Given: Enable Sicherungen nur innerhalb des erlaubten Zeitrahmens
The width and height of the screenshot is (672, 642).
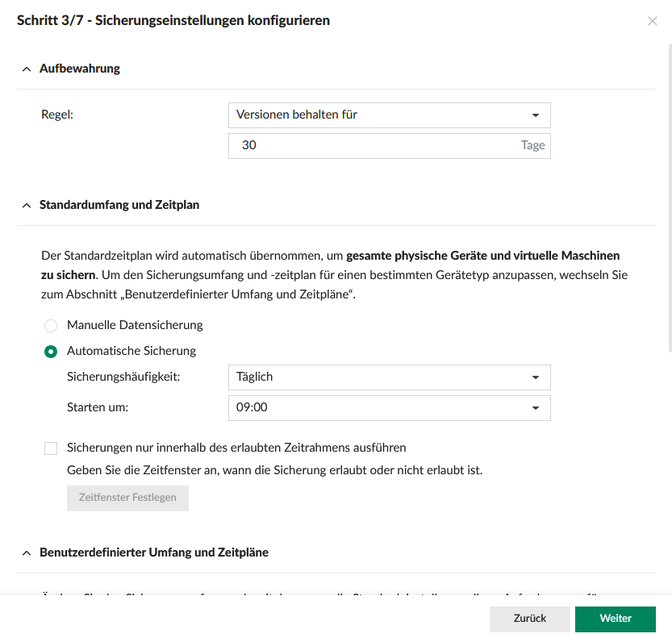Looking at the screenshot, I should [51, 448].
